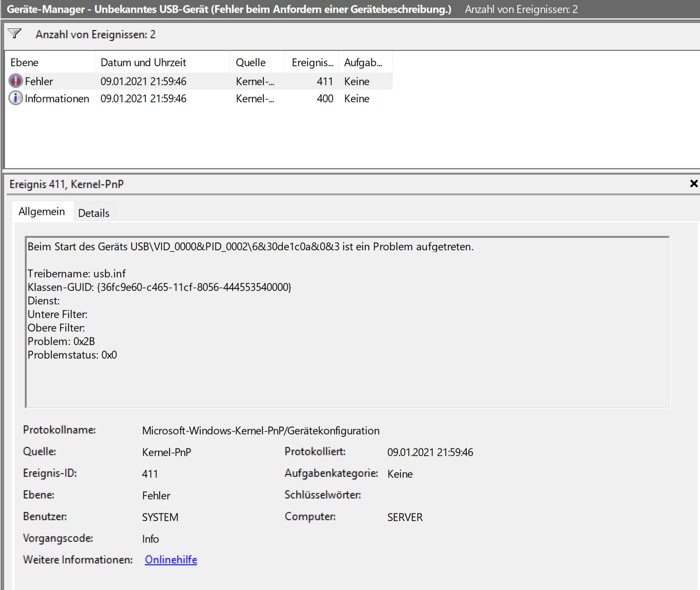This screenshot has width=700, height=590.
Task: Click the 'Treibername: usb.inf' line
Action: [77, 274]
